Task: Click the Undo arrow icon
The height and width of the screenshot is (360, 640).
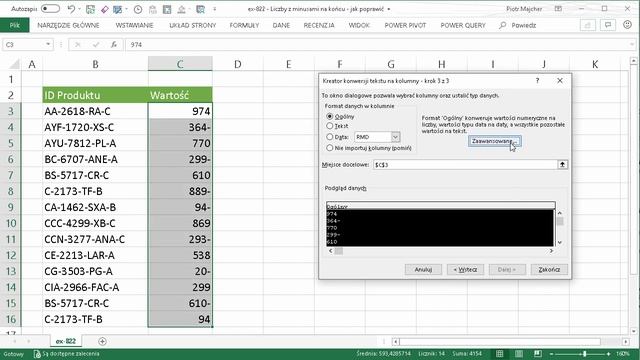Action: tap(71, 9)
